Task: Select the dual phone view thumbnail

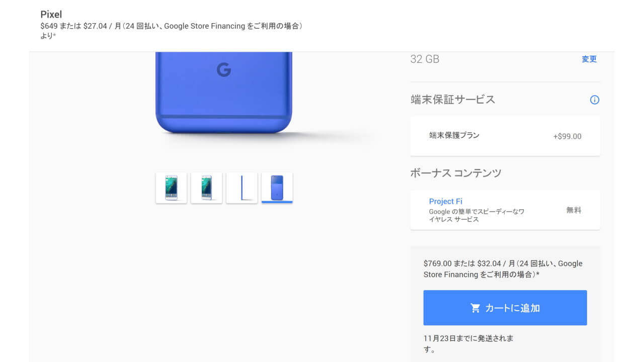Action: (x=206, y=187)
